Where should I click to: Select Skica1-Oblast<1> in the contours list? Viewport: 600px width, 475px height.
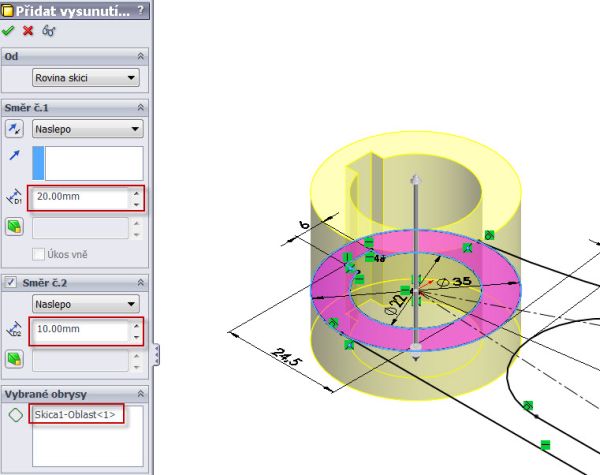tap(75, 414)
